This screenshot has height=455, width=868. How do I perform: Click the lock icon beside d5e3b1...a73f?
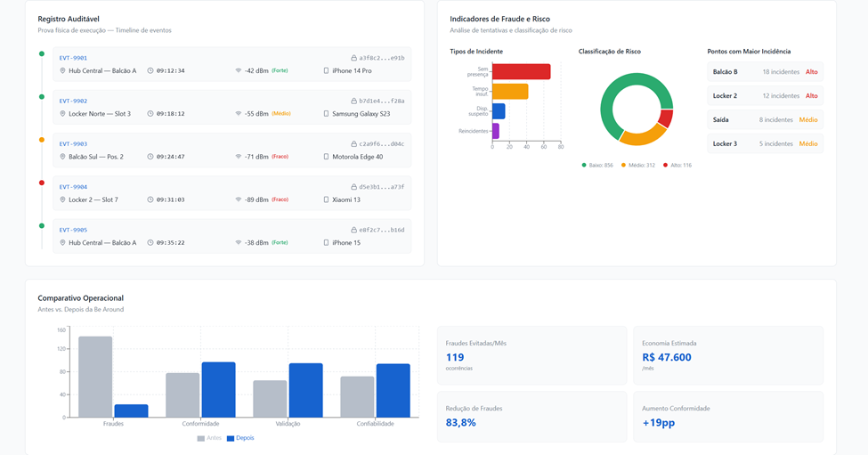pos(353,186)
